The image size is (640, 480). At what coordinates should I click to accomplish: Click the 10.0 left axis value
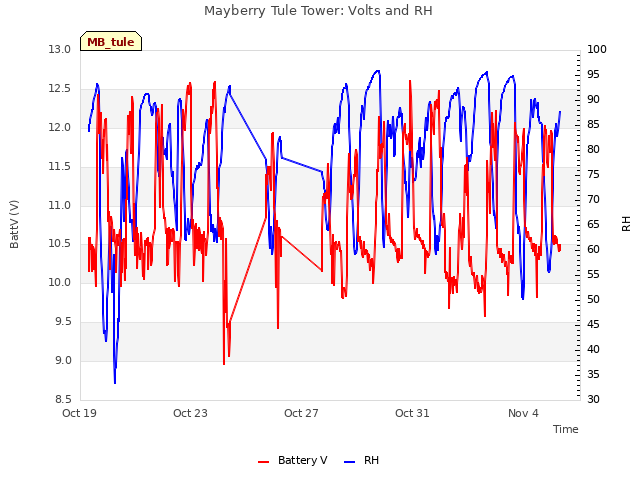coord(60,282)
